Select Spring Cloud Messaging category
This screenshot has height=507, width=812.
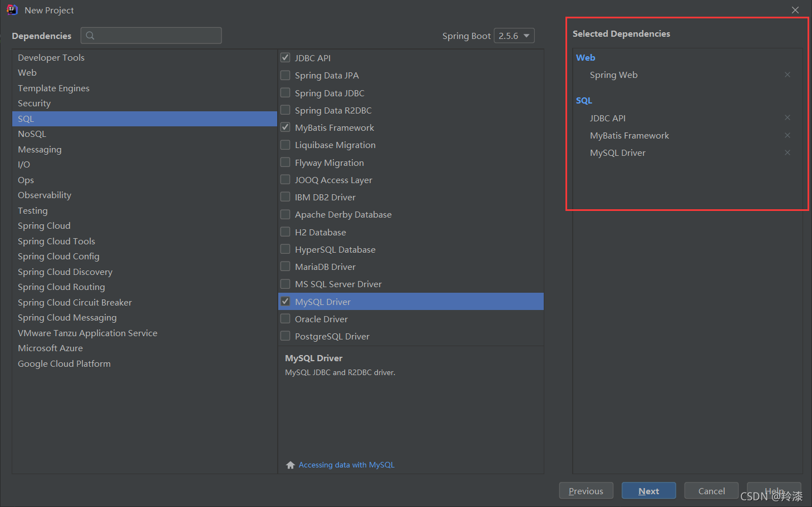(x=145, y=318)
